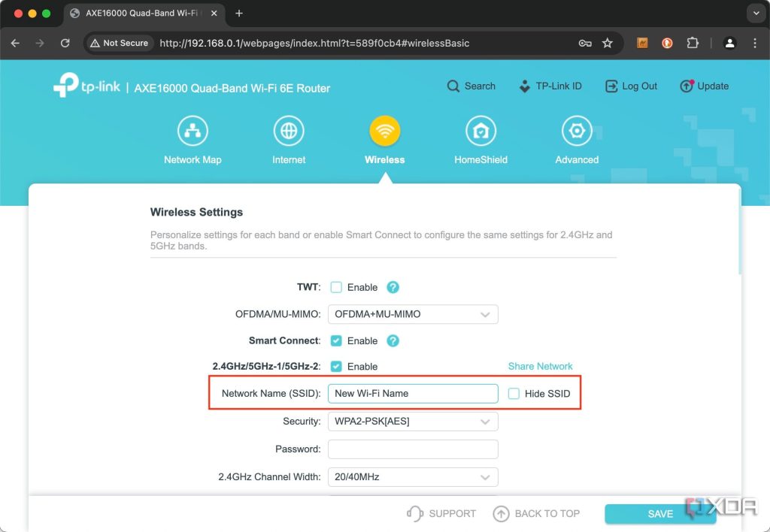The height and width of the screenshot is (532, 770).
Task: Uncheck Smart Connect Enable
Action: (336, 340)
